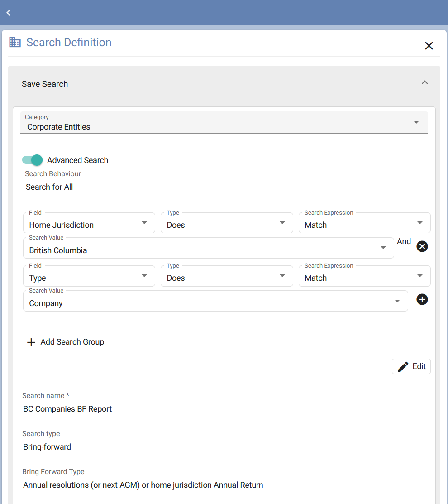Click Add Search Group
The image size is (448, 504).
coord(72,342)
